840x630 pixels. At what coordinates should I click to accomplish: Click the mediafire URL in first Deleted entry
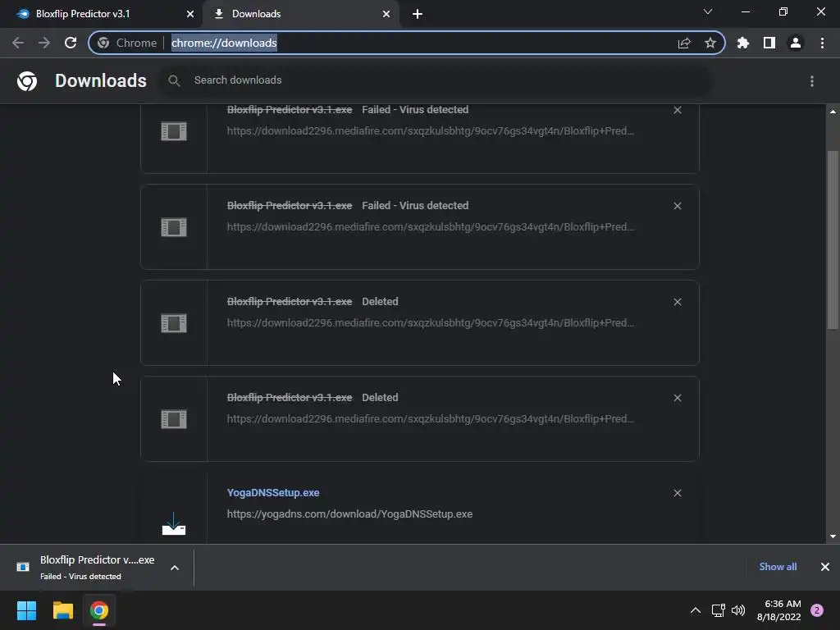(x=430, y=322)
